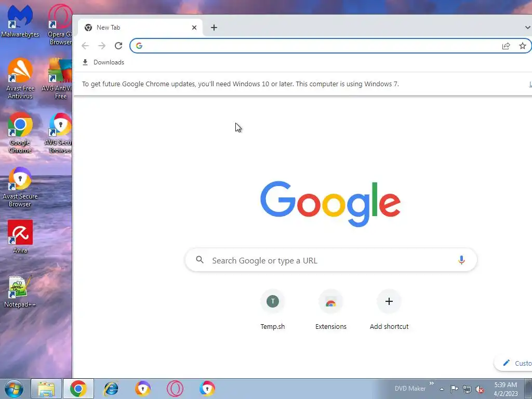Open Opera GX Browser desktop icon

pyautogui.click(x=60, y=24)
